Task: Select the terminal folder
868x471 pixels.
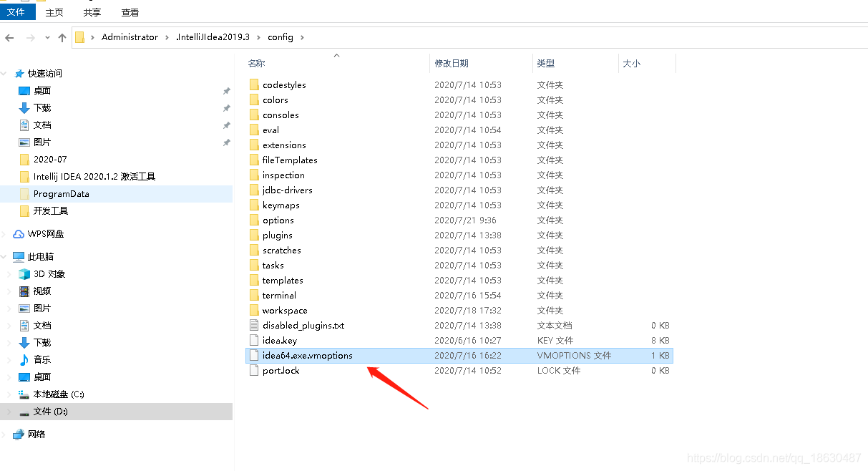Action: (x=279, y=295)
